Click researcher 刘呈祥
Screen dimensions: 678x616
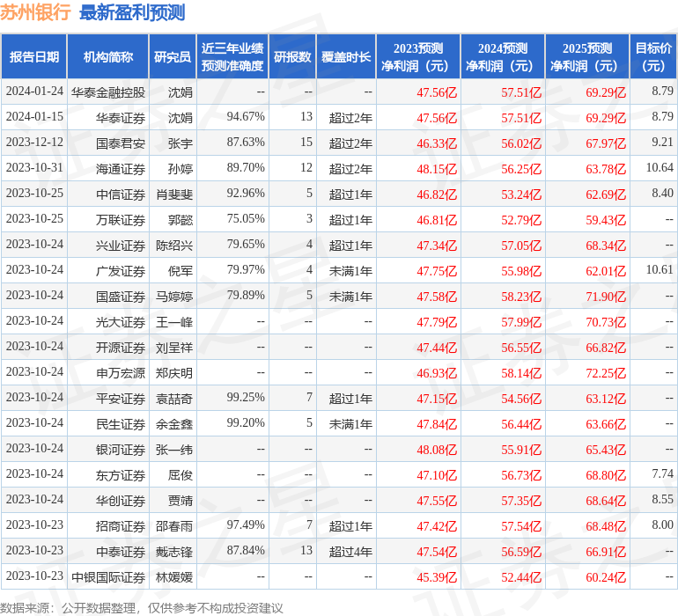click(x=174, y=347)
